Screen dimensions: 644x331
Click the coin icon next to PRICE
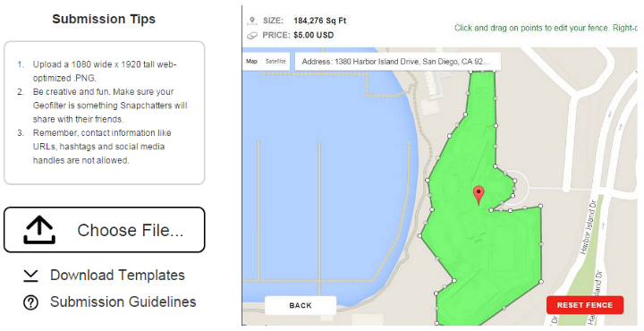pos(252,35)
